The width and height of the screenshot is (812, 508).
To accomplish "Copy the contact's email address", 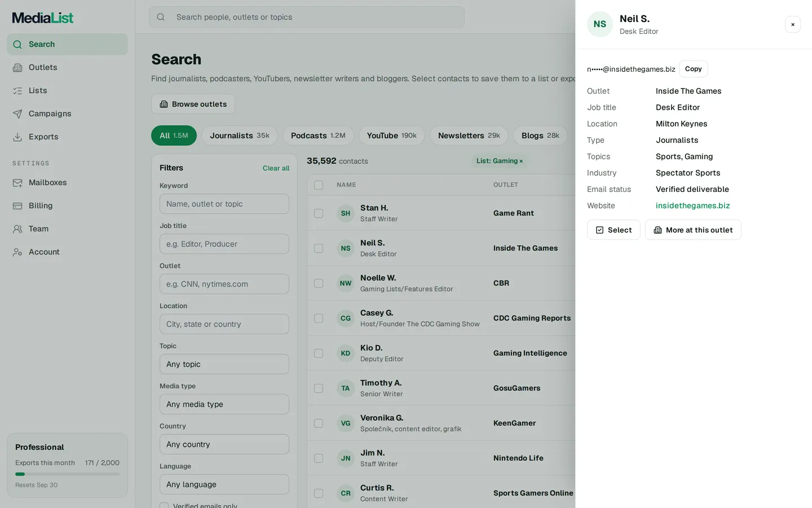I will click(694, 69).
